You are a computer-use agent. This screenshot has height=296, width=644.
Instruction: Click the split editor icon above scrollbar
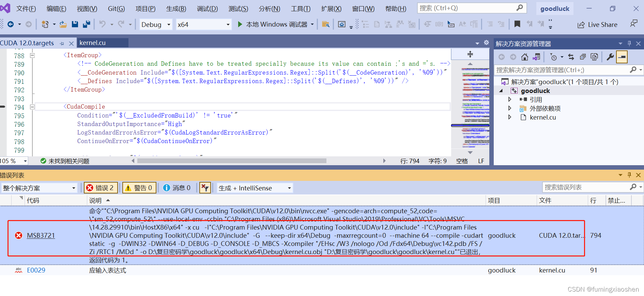(470, 54)
